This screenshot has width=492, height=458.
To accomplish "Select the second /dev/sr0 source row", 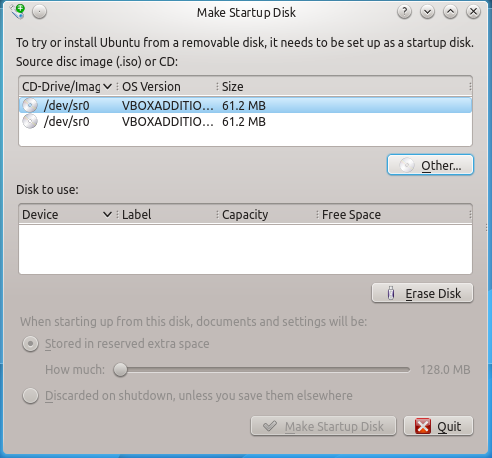I will [x=245, y=122].
